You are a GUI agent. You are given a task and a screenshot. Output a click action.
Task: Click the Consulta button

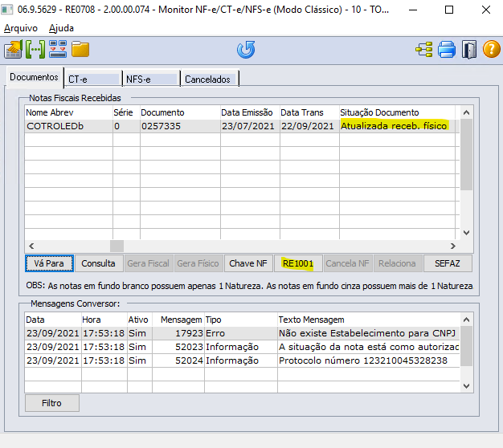click(98, 263)
